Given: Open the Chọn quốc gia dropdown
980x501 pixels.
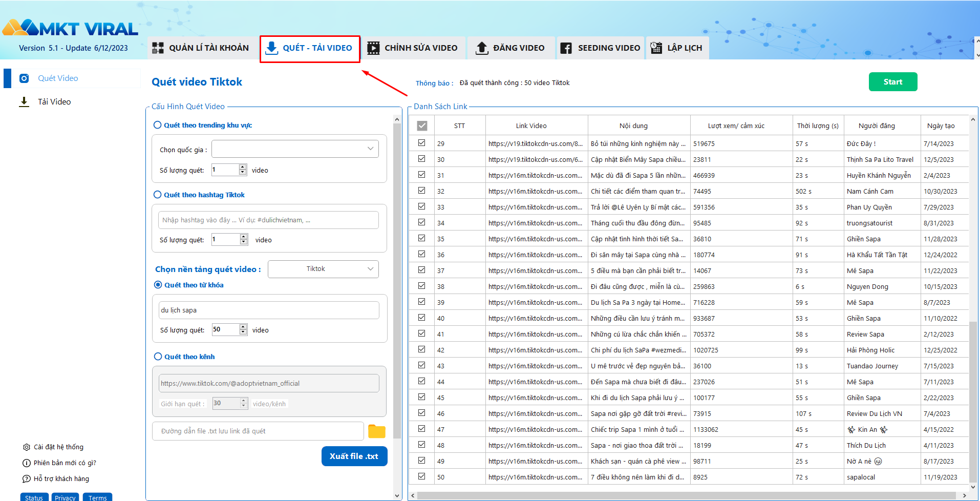Looking at the screenshot, I should coord(295,149).
